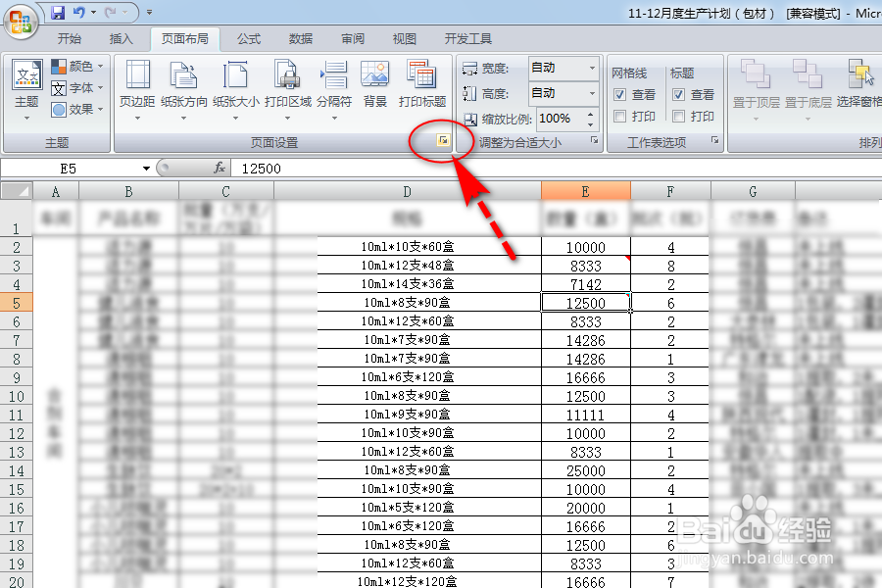This screenshot has height=588, width=882.
Task: Switch to the 数据 tab
Action: [301, 39]
